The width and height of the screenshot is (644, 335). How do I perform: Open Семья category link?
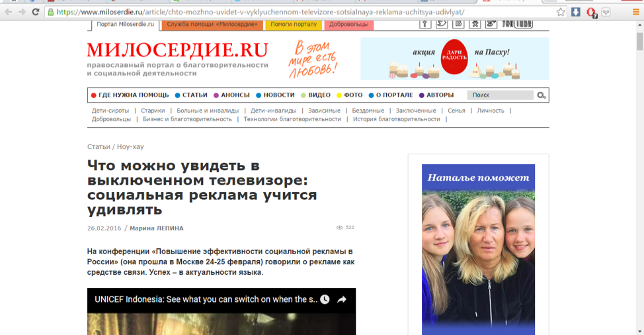[x=456, y=111]
